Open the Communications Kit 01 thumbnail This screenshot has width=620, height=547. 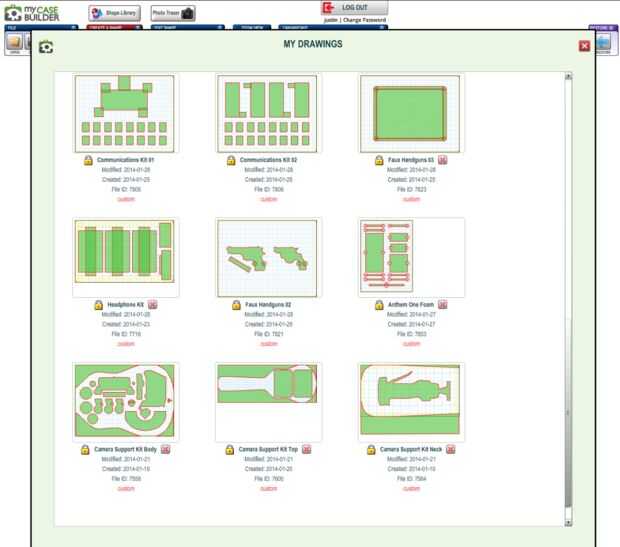coord(125,114)
